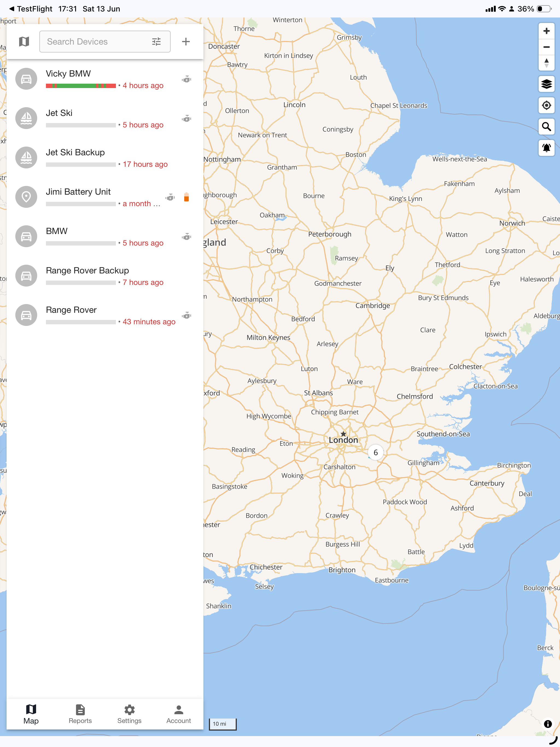The width and height of the screenshot is (560, 747).
Task: Reset map bearing with compass button
Action: point(546,63)
